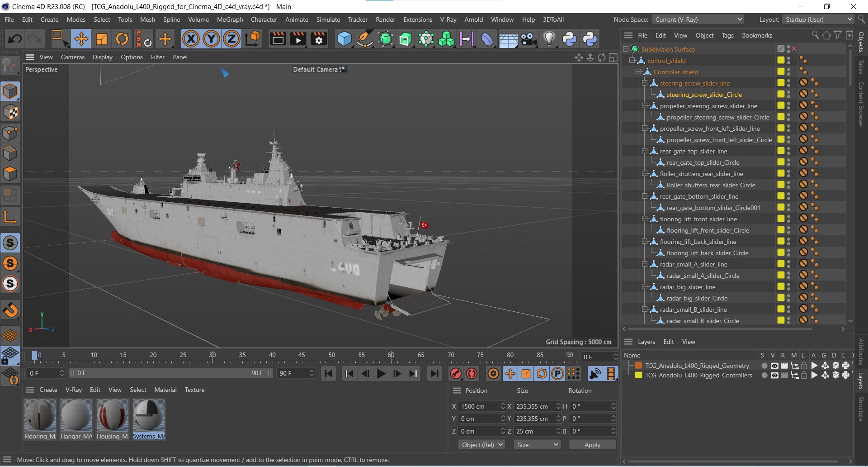The width and height of the screenshot is (868, 467).
Task: Go to end of animation
Action: tap(434, 373)
